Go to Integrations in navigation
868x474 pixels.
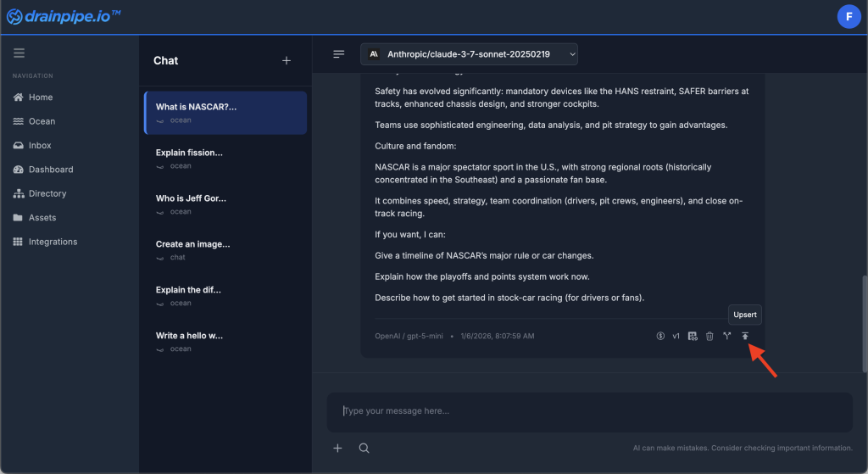(x=53, y=242)
